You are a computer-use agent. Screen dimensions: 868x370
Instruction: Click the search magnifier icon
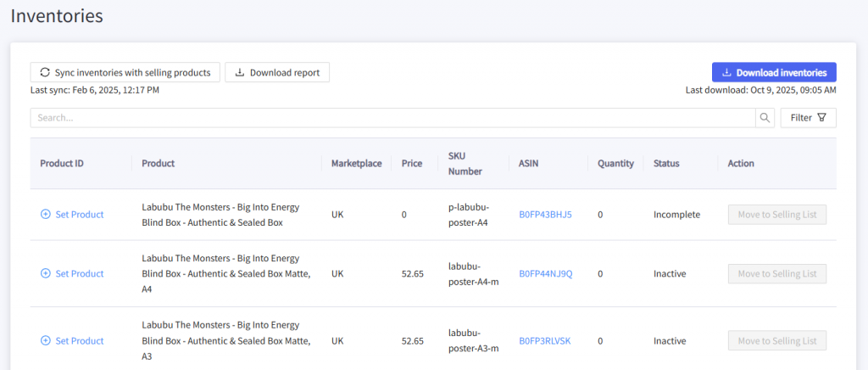(765, 118)
